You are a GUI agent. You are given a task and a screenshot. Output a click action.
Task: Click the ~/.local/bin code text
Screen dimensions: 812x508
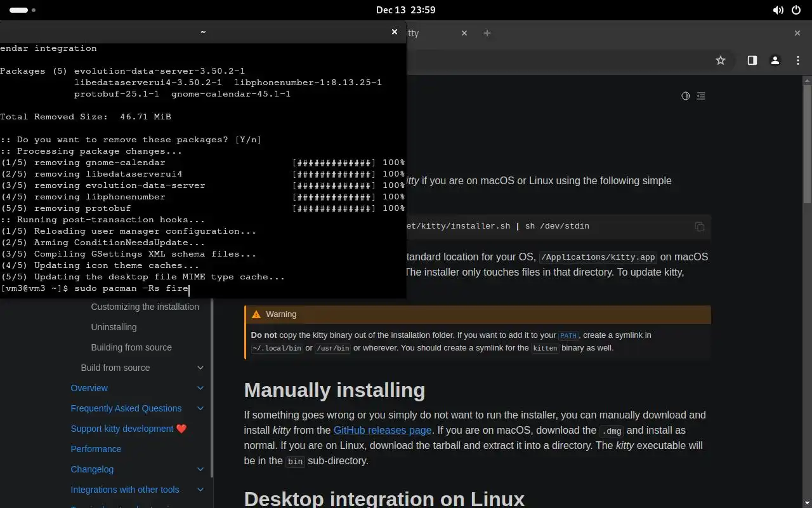click(277, 348)
